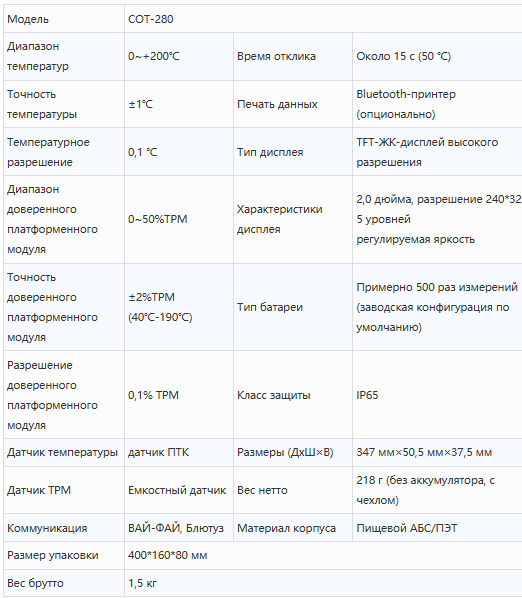Viewport: 522px width, 598px height.
Task: Select the 'Около 15 с (50 °C)' value
Action: (403, 56)
